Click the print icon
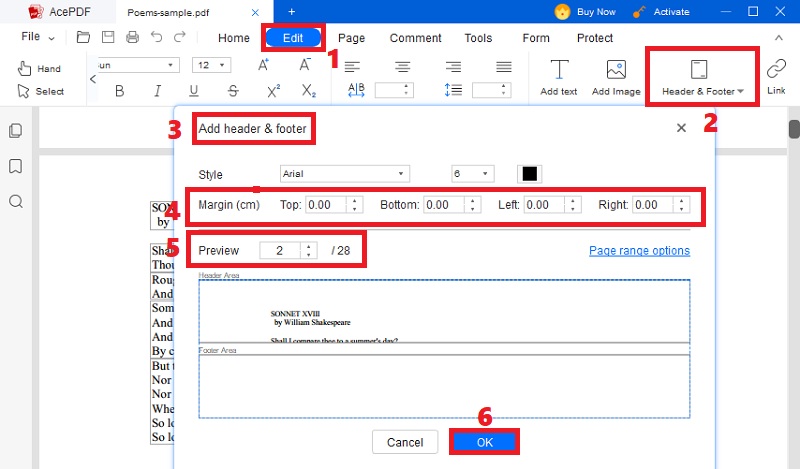The height and width of the screenshot is (469, 800). coord(132,37)
